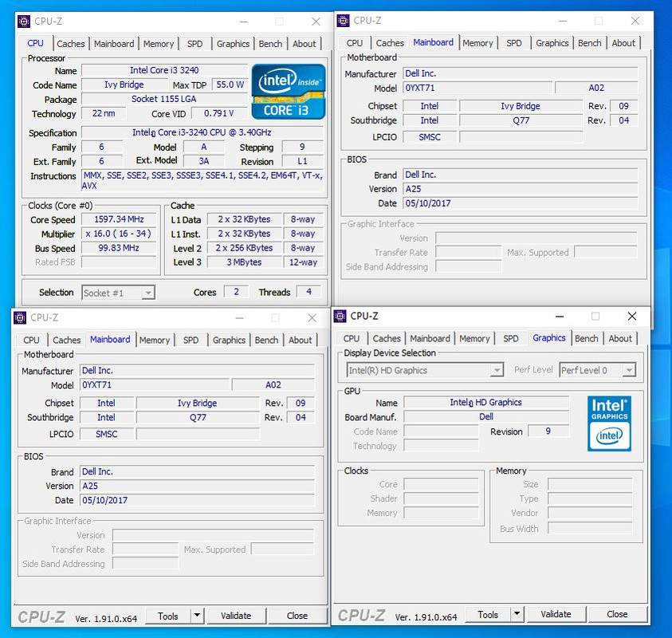Viewport: 672px width, 638px height.
Task: Close the bottom-left Mainboard window
Action: click(312, 317)
